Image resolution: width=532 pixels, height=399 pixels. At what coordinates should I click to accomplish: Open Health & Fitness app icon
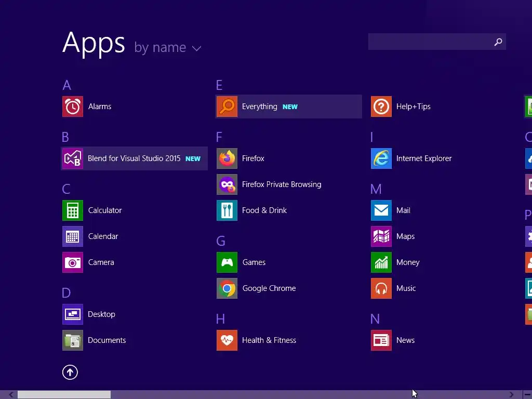227,340
